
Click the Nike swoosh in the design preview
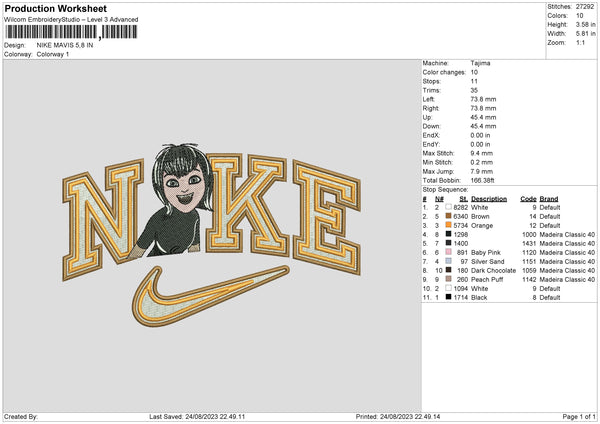(210, 296)
